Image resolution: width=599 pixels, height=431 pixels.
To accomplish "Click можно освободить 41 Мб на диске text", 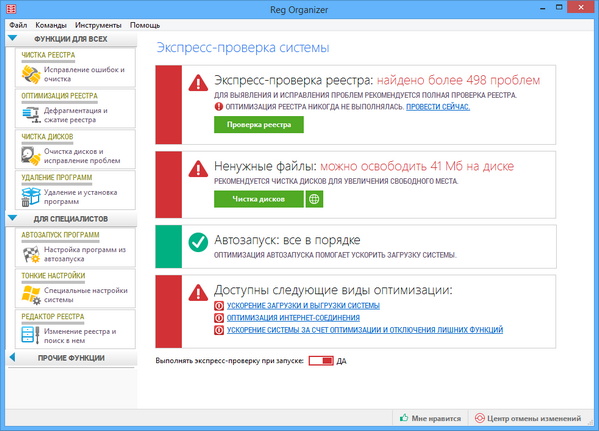I will point(417,166).
